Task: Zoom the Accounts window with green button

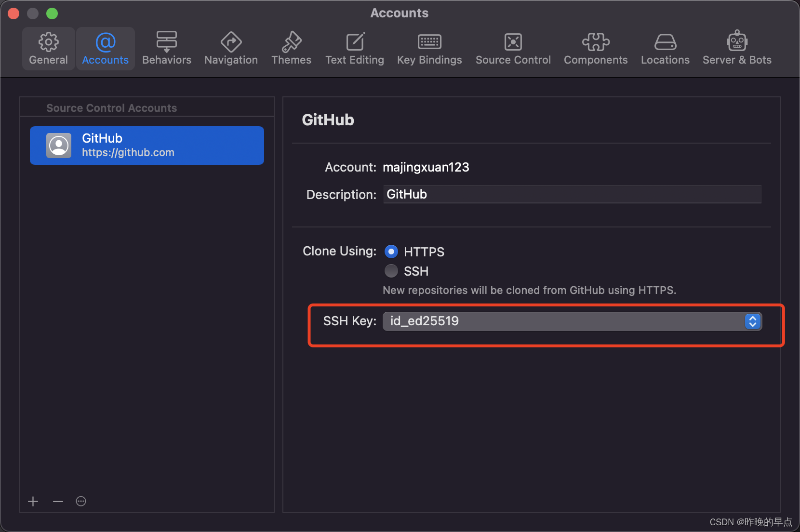Action: click(52, 13)
